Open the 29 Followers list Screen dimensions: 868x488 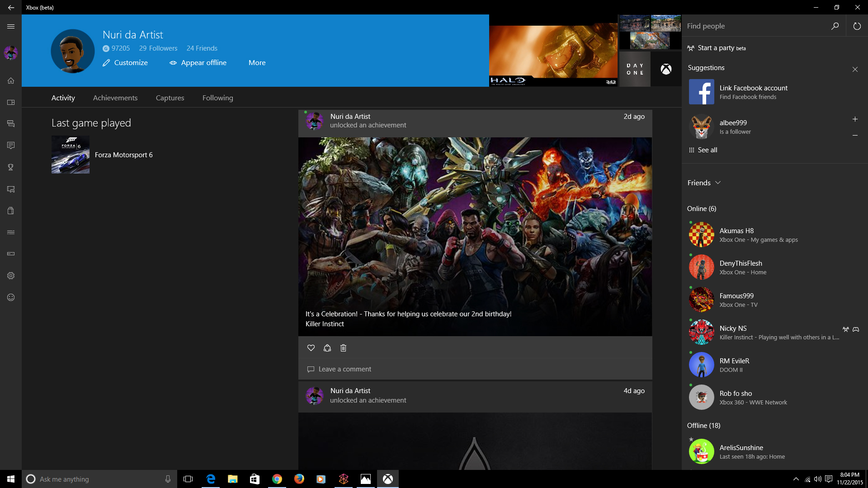coord(158,48)
